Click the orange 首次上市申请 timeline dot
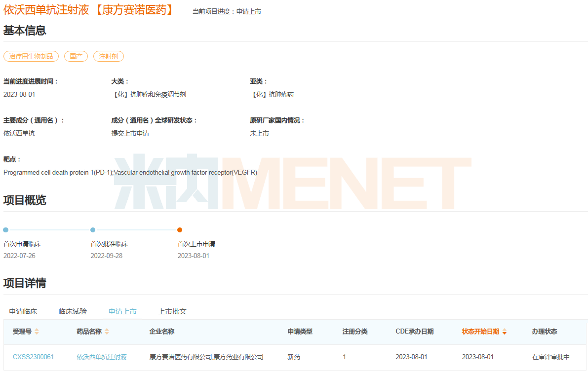Image resolution: width=588 pixels, height=372 pixels. 180,230
